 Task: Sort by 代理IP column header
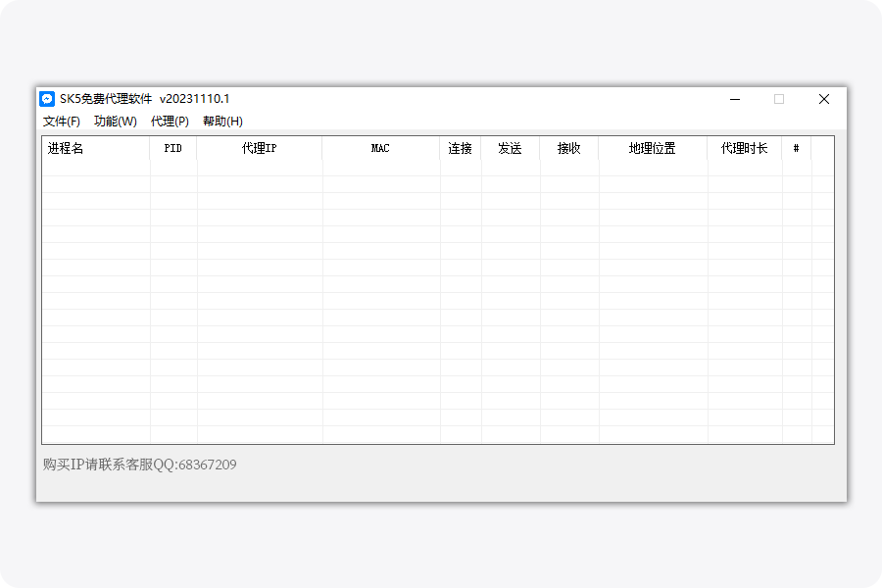click(x=259, y=149)
